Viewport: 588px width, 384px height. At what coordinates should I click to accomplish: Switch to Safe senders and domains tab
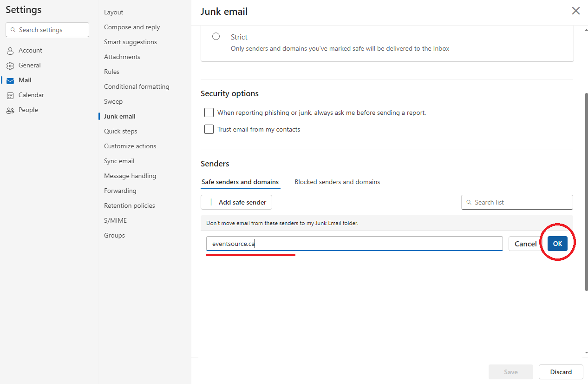pyautogui.click(x=240, y=182)
